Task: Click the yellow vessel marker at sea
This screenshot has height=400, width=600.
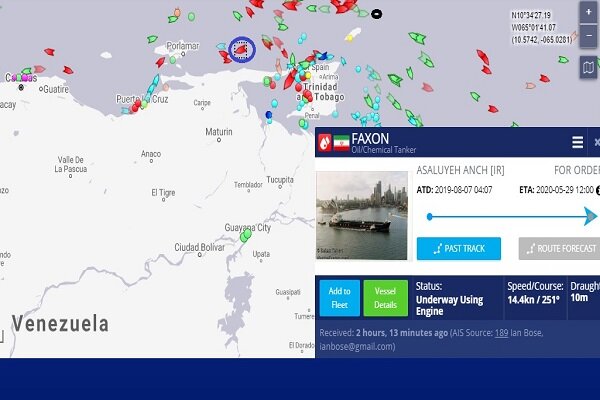Action: tap(349, 38)
